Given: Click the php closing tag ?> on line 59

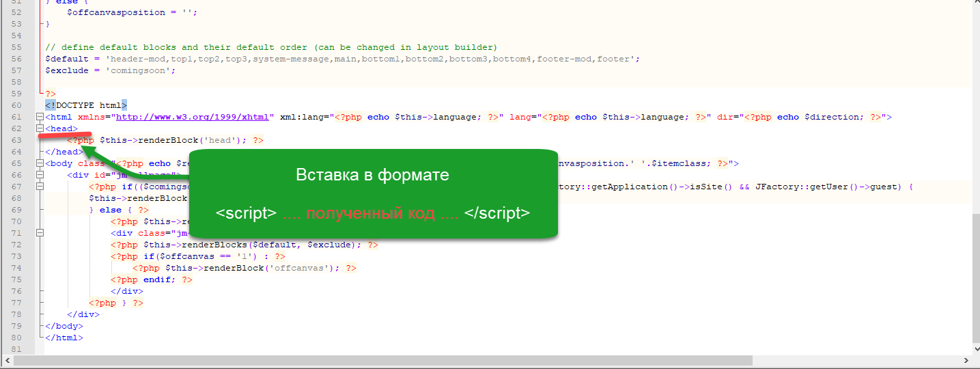Looking at the screenshot, I should click(x=51, y=94).
